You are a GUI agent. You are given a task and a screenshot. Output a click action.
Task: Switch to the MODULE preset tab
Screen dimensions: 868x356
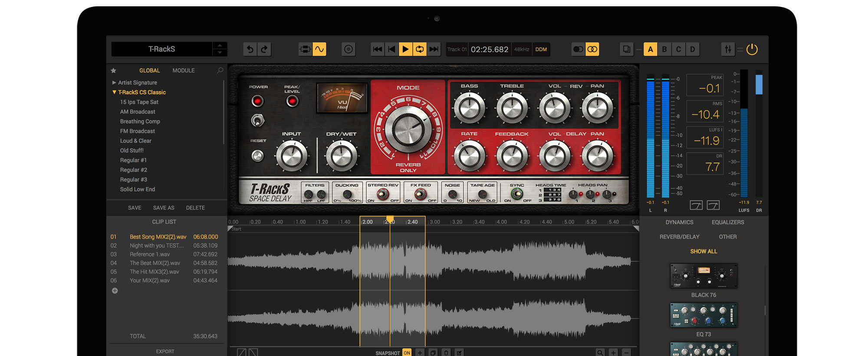(184, 70)
